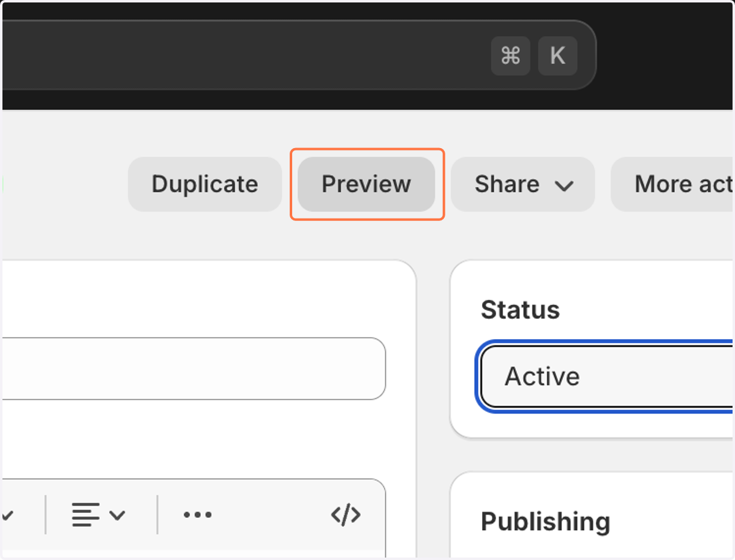Open the More actions menu

point(673,184)
